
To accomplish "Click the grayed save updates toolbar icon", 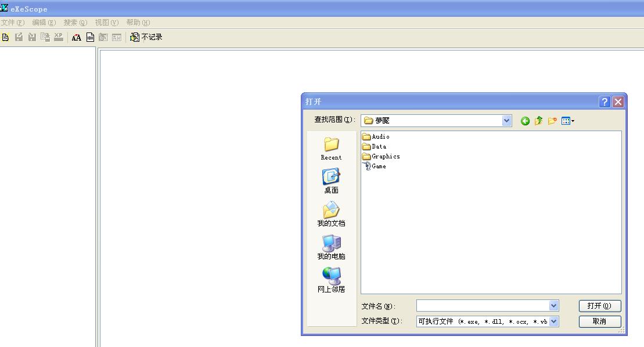I will [45, 37].
